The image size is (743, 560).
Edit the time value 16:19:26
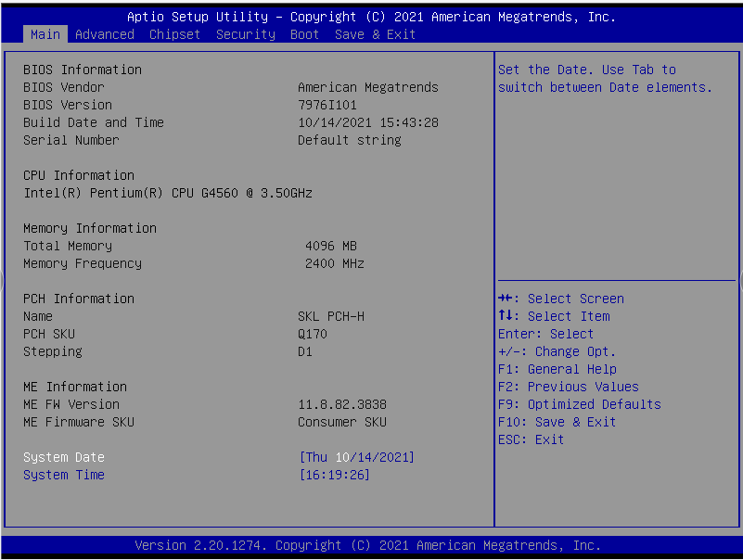coord(334,475)
